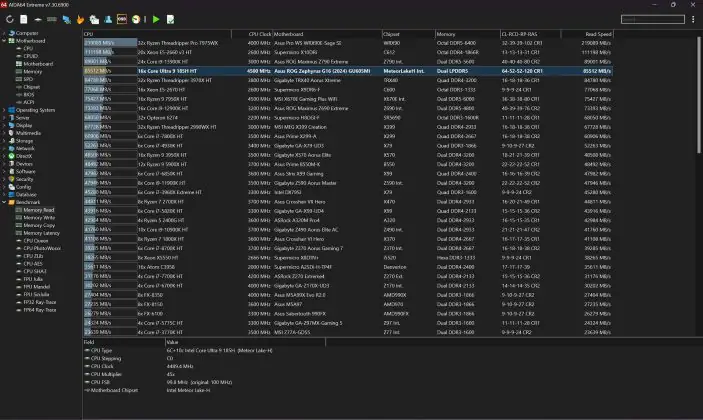703x420 pixels.
Task: Select the 32x Ryzen Threadripper Pro 7975WX row
Action: (x=348, y=43)
